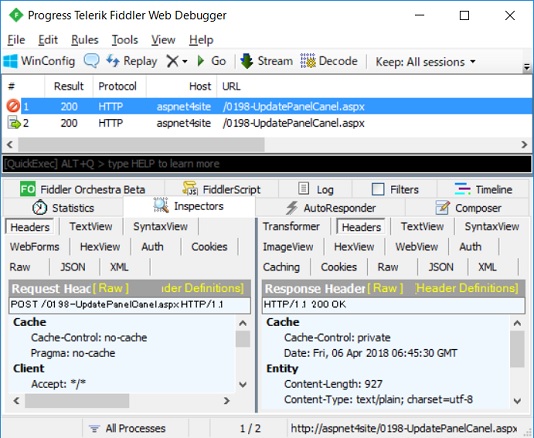The height and width of the screenshot is (438, 534).
Task: Click the speech bubble comment icon
Action: [91, 61]
